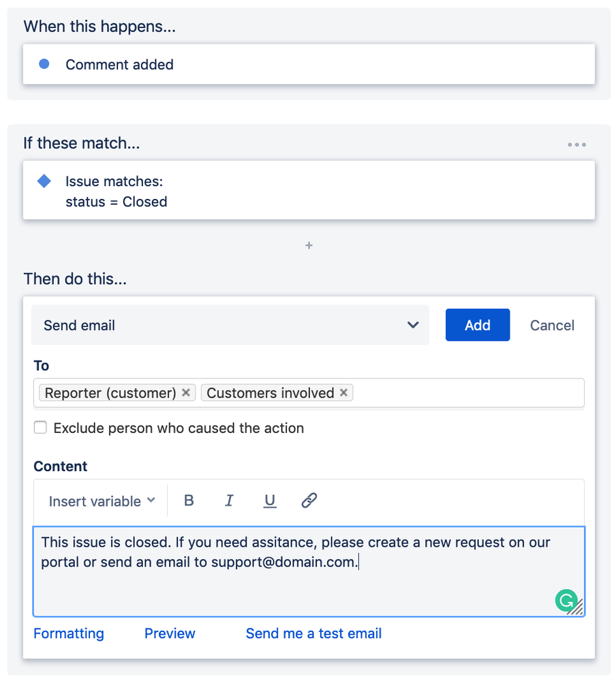Viewport: 616px width, 681px height.
Task: Toggle underline formatting
Action: point(270,500)
